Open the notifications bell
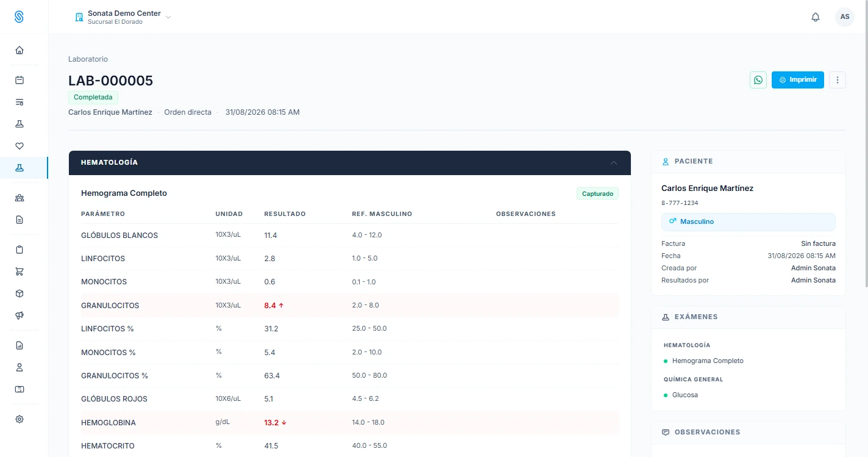This screenshot has width=868, height=457. click(x=816, y=17)
